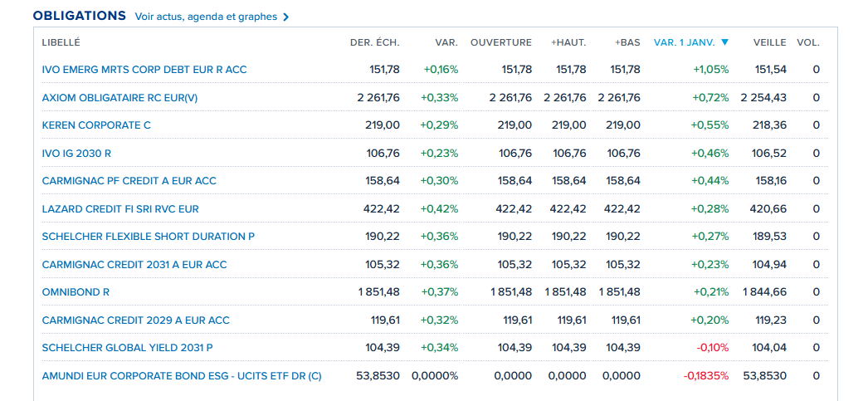
Task: Select KEREN CORPORATE C link
Action: point(96,125)
